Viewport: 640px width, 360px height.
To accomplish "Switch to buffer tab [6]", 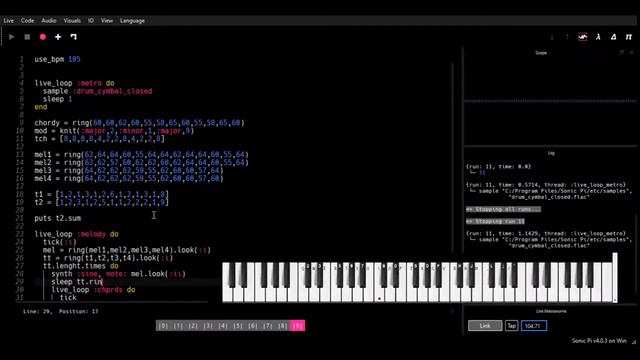I will (253, 326).
